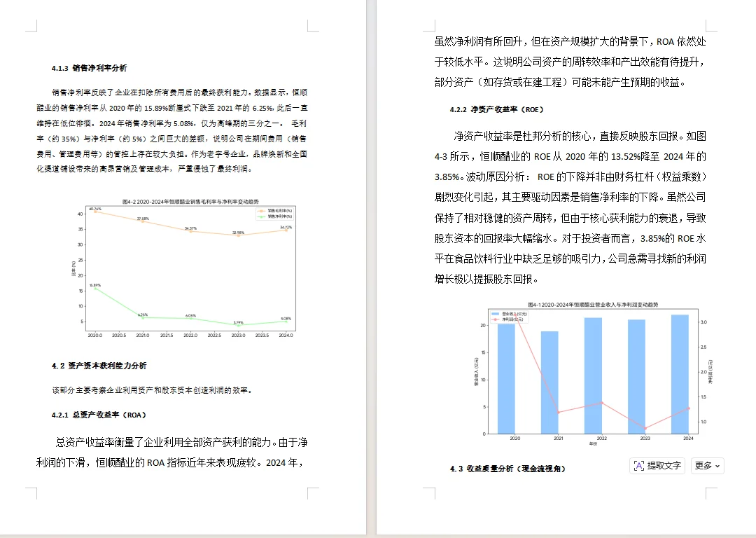
Task: Click the 5.08% data label on the chart
Action: [x=285, y=319]
